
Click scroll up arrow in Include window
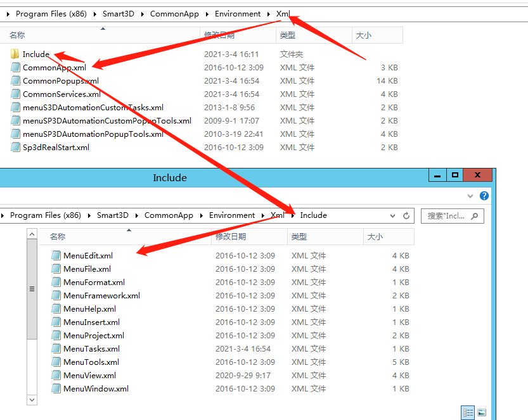[32, 234]
